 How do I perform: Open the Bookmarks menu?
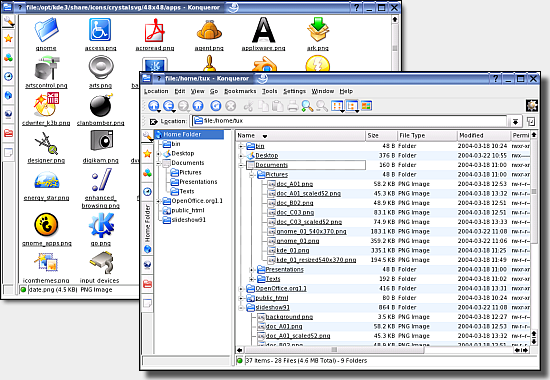(240, 91)
